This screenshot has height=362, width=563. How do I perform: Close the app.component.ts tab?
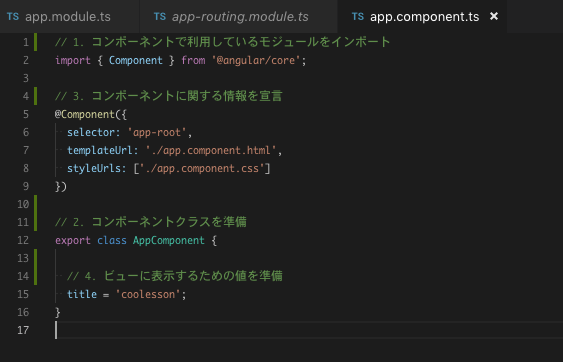[494, 16]
